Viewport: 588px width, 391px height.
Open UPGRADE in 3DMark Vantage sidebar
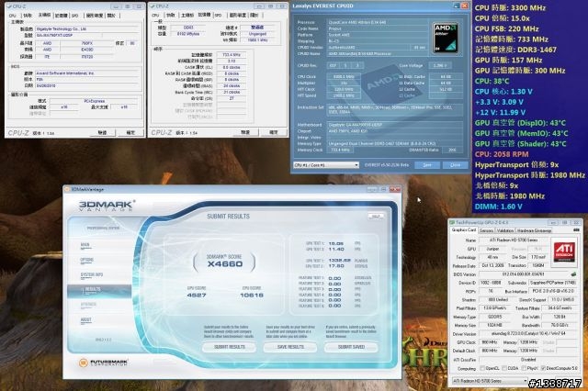[x=88, y=305]
